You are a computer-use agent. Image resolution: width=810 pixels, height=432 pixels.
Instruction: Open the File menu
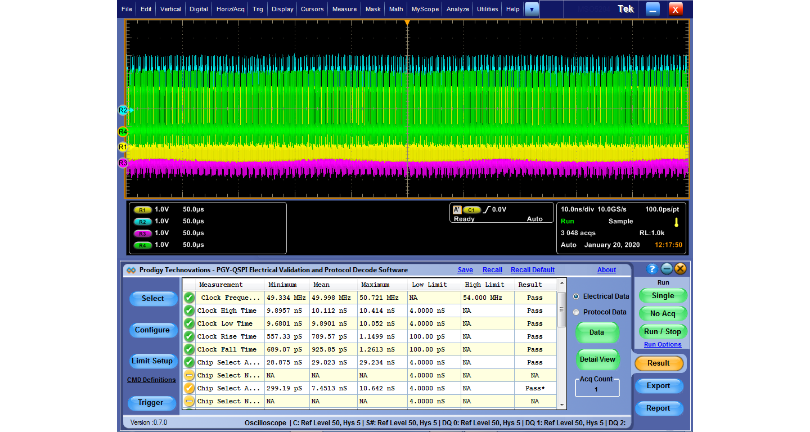pos(127,9)
